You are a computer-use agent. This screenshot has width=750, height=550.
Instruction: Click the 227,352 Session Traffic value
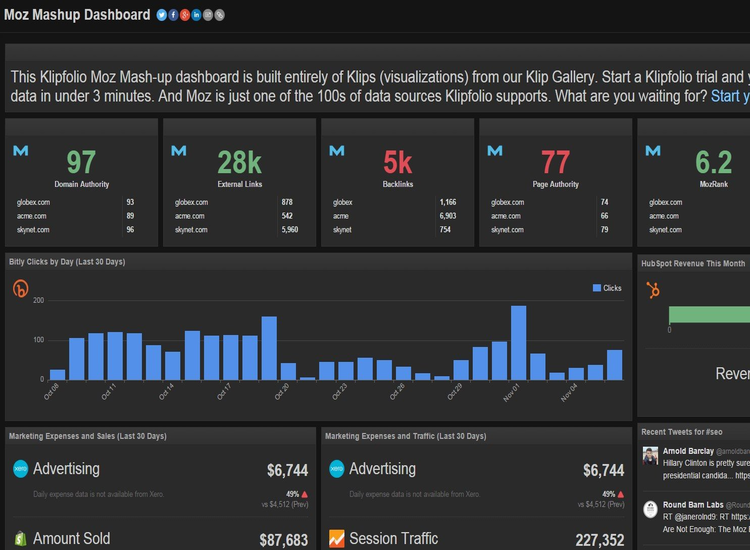pyautogui.click(x=600, y=540)
